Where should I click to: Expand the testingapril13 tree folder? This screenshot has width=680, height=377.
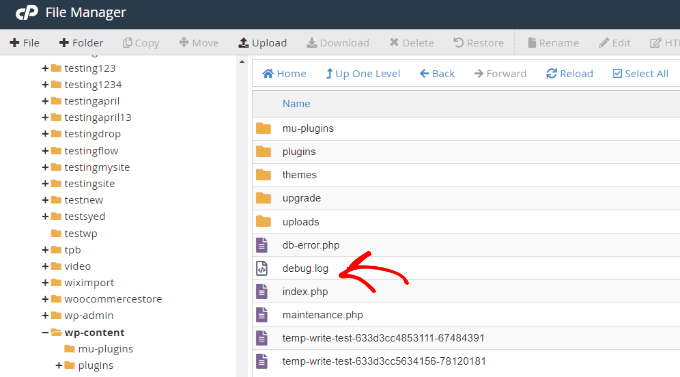(x=45, y=118)
